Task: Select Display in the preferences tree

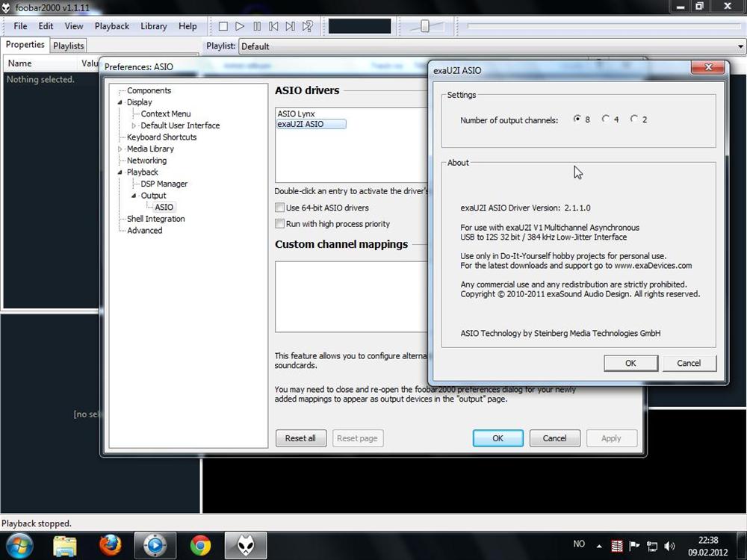Action: point(139,102)
